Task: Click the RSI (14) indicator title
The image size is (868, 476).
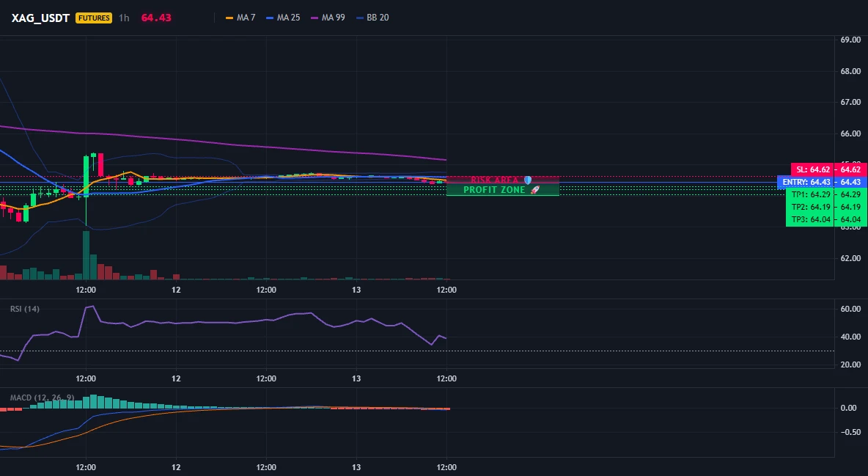Action: pyautogui.click(x=25, y=309)
